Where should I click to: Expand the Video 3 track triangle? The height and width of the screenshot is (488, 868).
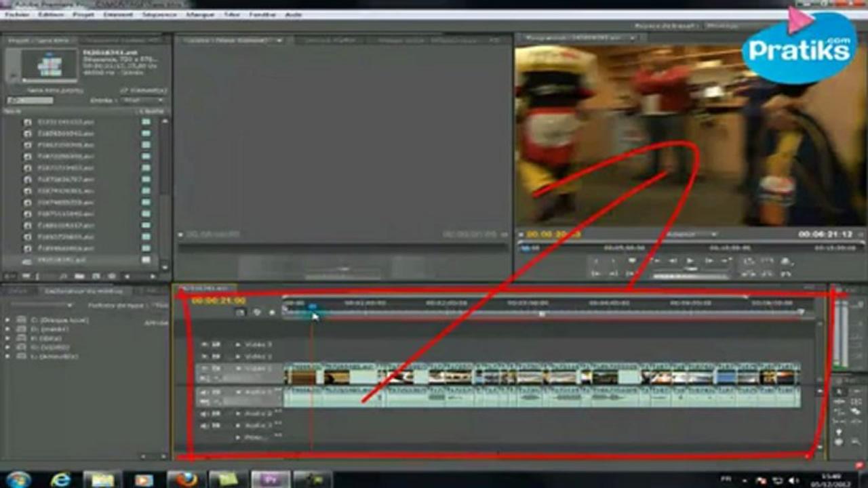[x=237, y=344]
